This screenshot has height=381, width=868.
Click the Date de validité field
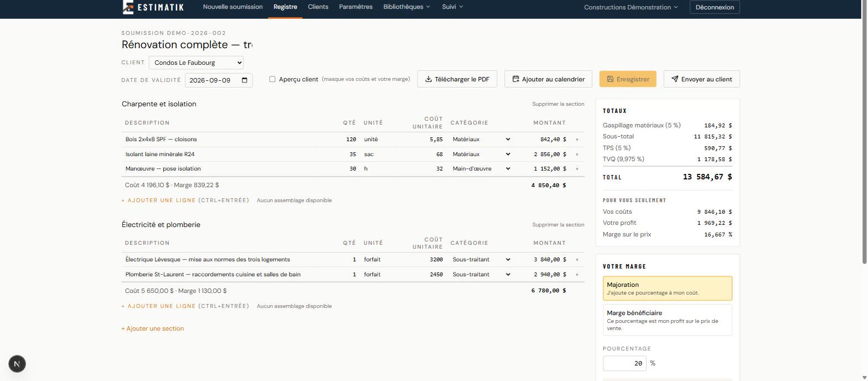(219, 80)
